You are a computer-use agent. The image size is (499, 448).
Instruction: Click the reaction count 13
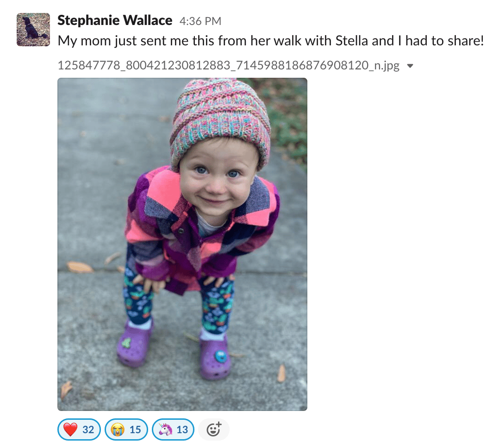pyautogui.click(x=182, y=430)
